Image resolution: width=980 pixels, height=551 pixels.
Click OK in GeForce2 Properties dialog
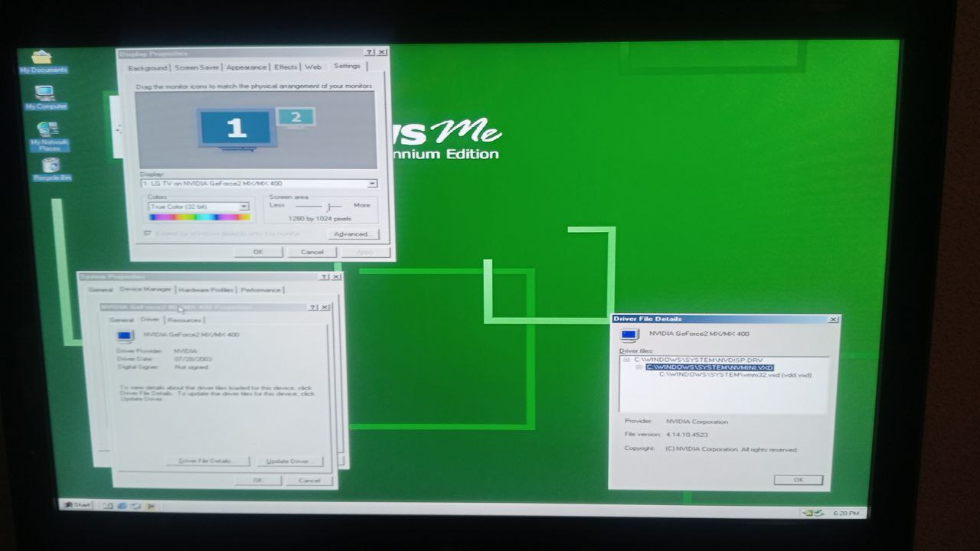258,481
